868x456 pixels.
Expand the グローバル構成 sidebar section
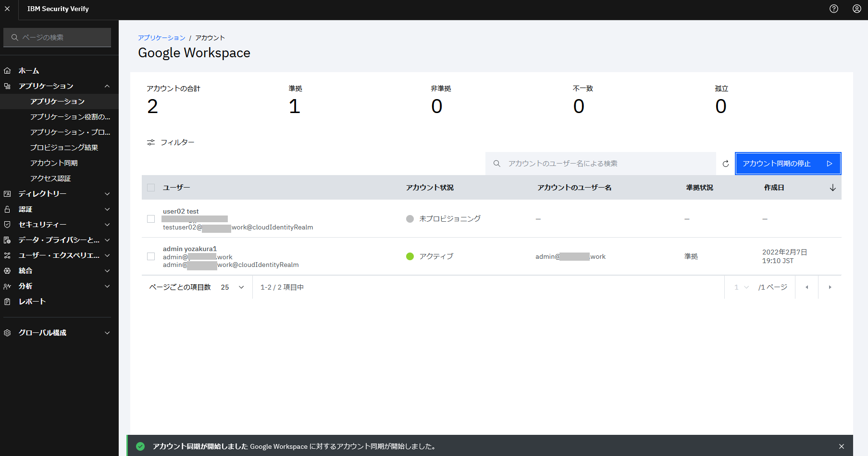(x=107, y=333)
